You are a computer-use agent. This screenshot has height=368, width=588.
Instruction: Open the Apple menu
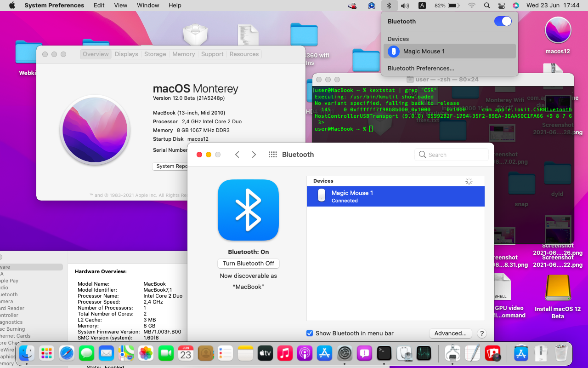(x=12, y=6)
